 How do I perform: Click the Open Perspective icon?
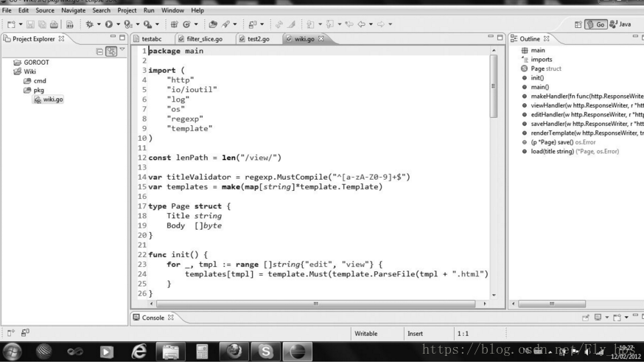click(x=578, y=24)
